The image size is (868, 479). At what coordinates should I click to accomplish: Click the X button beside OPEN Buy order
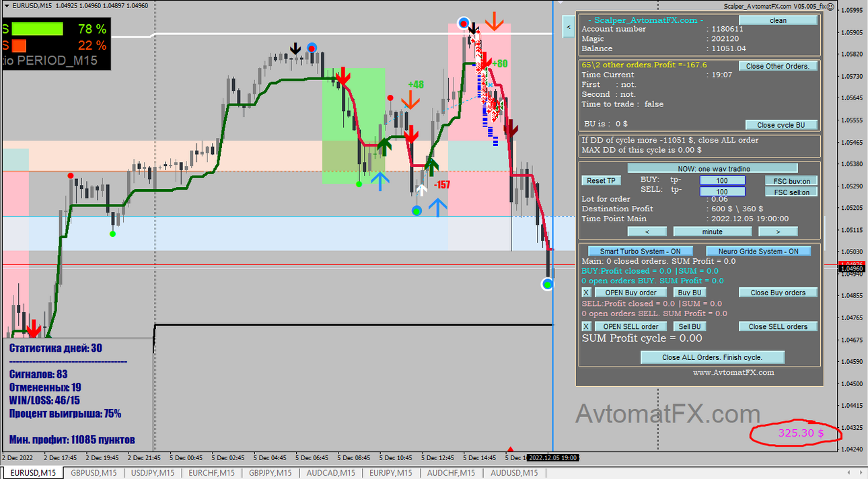[x=586, y=293]
